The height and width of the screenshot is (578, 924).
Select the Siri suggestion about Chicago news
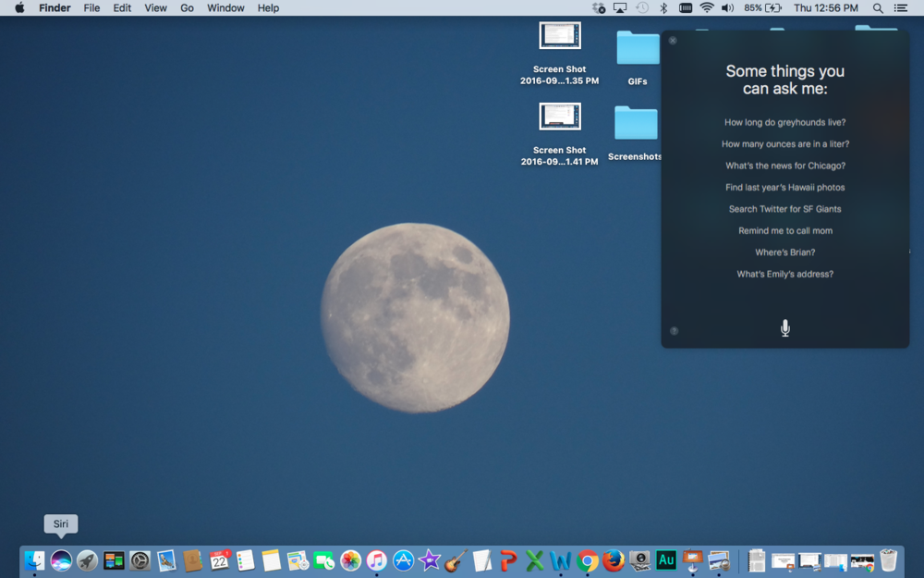(x=784, y=166)
